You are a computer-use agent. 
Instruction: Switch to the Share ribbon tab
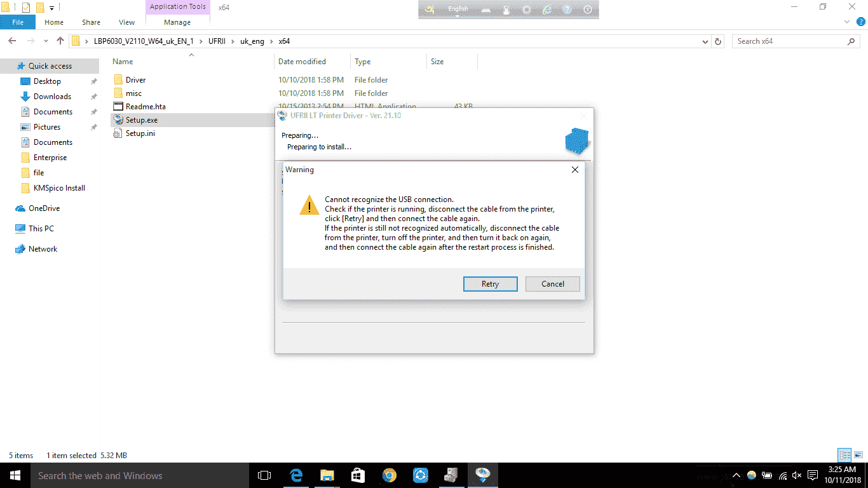coord(91,22)
